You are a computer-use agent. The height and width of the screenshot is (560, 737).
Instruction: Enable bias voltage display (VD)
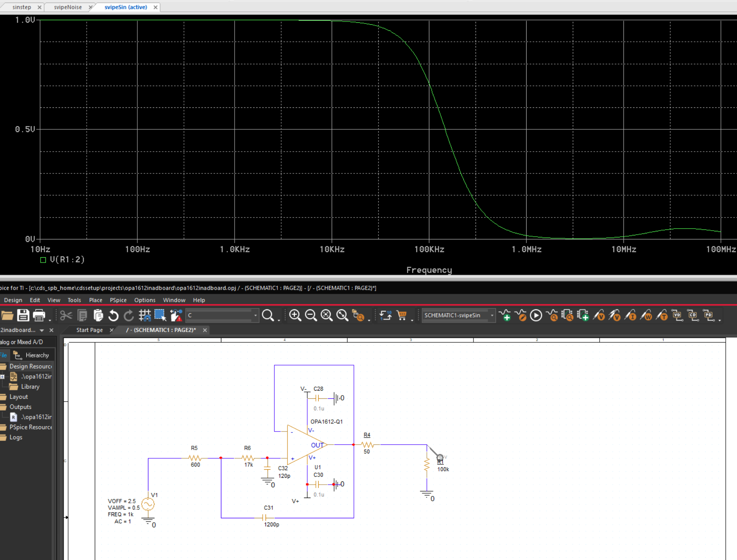677,315
